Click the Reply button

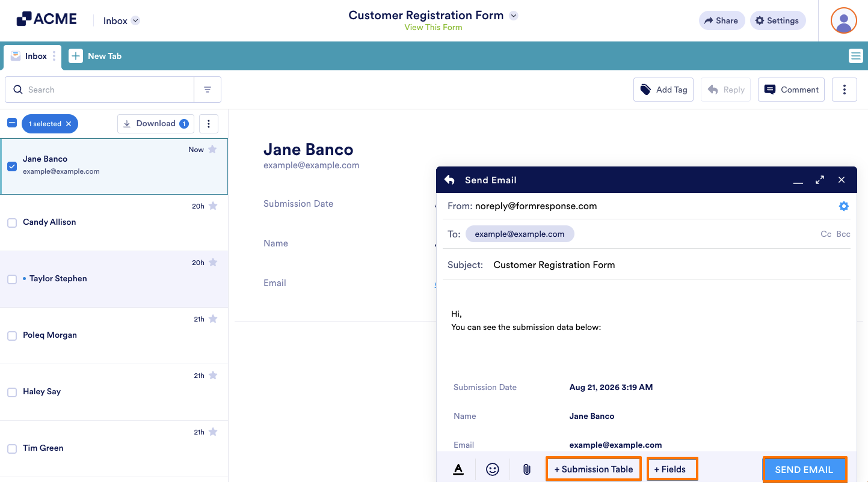point(726,90)
